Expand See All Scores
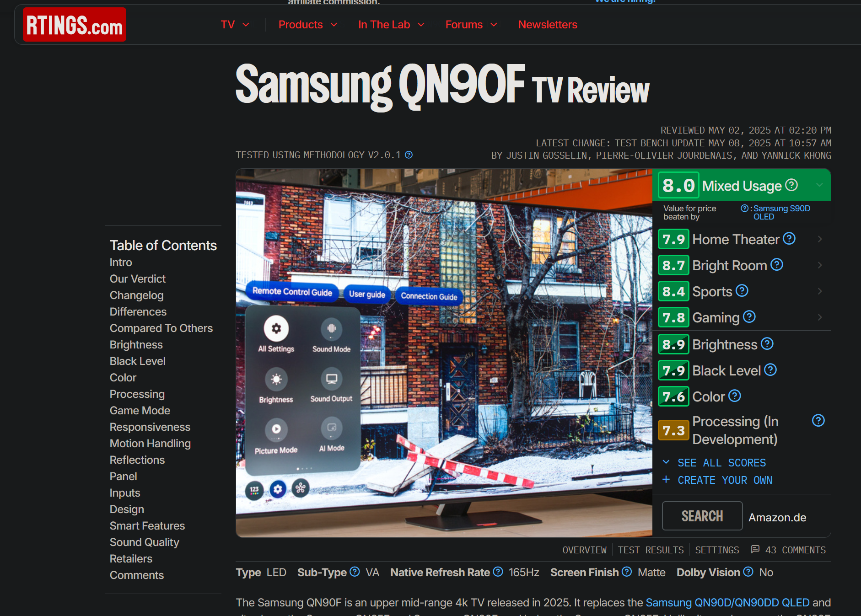Screen dimensions: 861x616 (715, 463)
